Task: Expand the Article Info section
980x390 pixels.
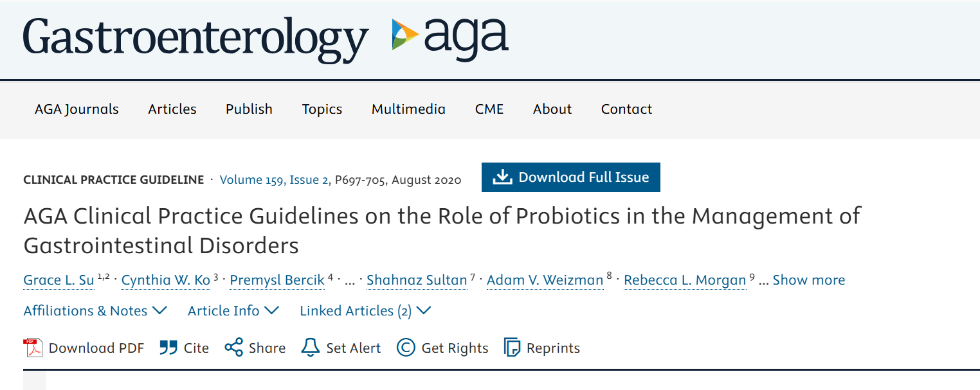Action: tap(233, 310)
